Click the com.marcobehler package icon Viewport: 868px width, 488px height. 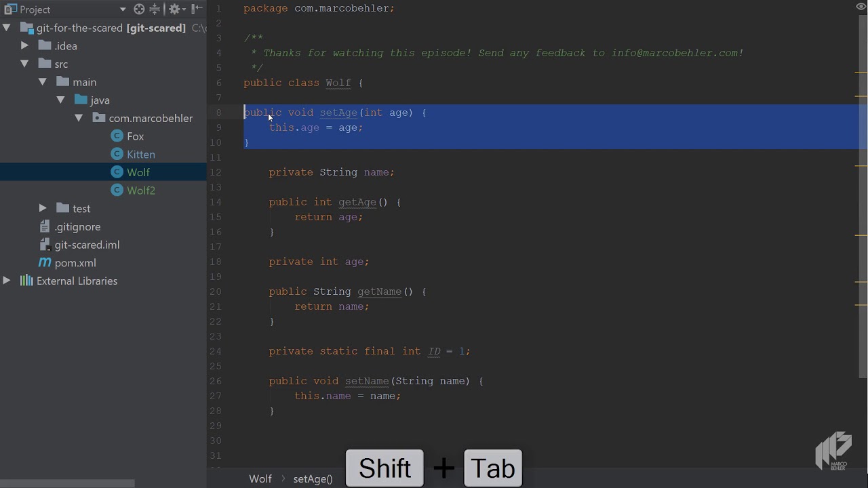[x=99, y=118]
